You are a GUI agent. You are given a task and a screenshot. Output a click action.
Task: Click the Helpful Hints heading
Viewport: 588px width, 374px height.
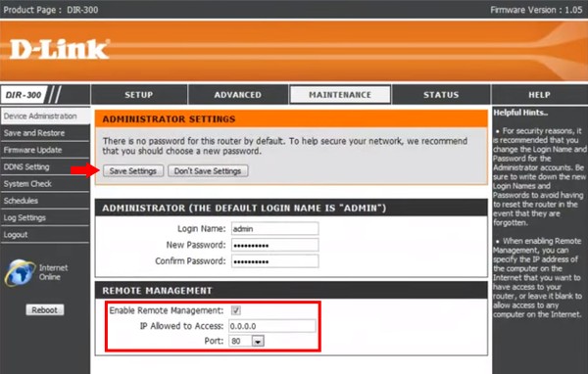(x=520, y=113)
